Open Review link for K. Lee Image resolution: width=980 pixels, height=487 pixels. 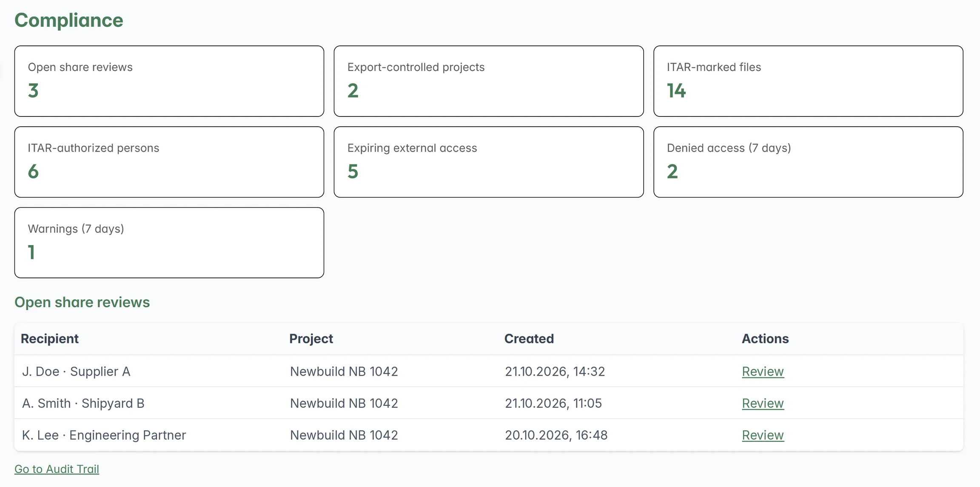pyautogui.click(x=763, y=435)
